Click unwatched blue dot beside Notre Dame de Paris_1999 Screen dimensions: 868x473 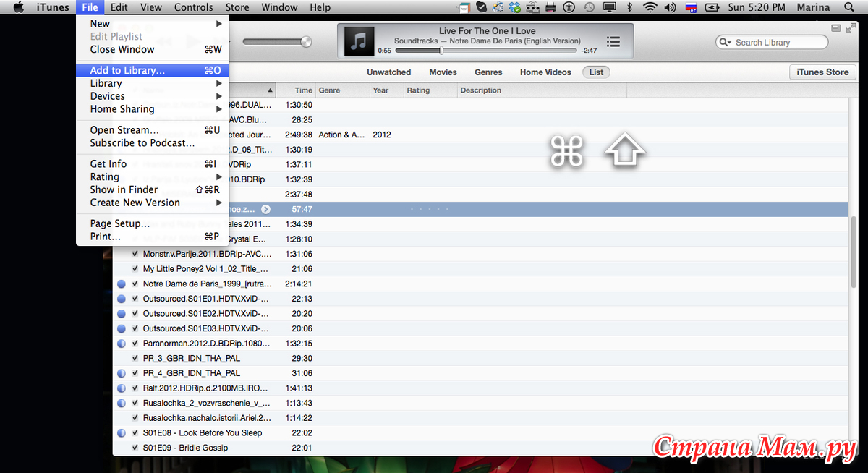tap(122, 284)
